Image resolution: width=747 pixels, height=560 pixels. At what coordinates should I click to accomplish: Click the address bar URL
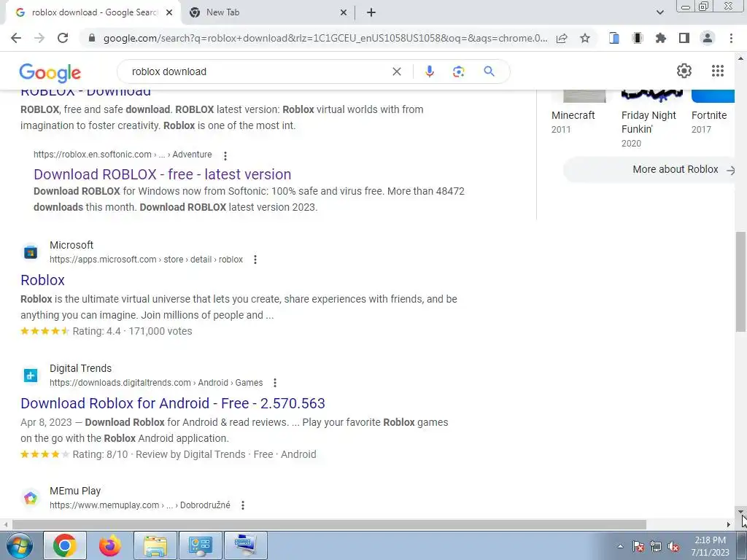325,38
